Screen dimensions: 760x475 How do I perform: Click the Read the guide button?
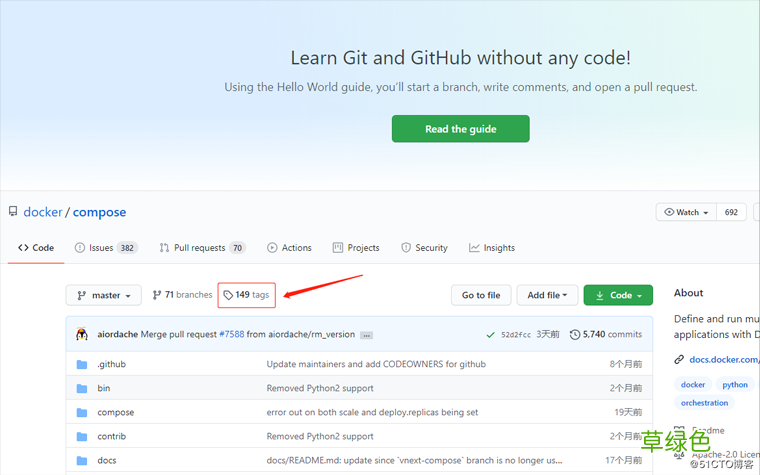(460, 128)
